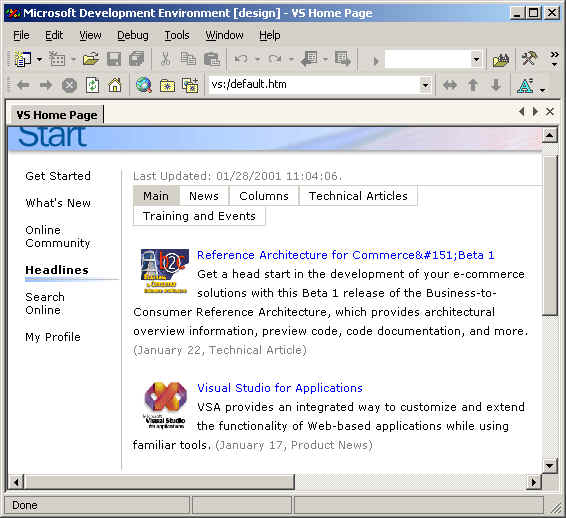The height and width of the screenshot is (518, 566).
Task: Click the Favorites folder icon
Action: pyautogui.click(x=167, y=86)
